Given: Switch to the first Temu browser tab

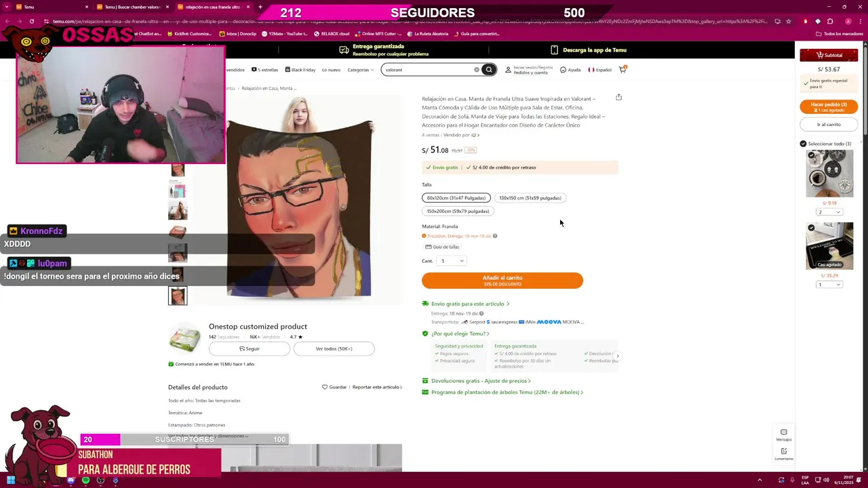Looking at the screenshot, I should click(52, 7).
